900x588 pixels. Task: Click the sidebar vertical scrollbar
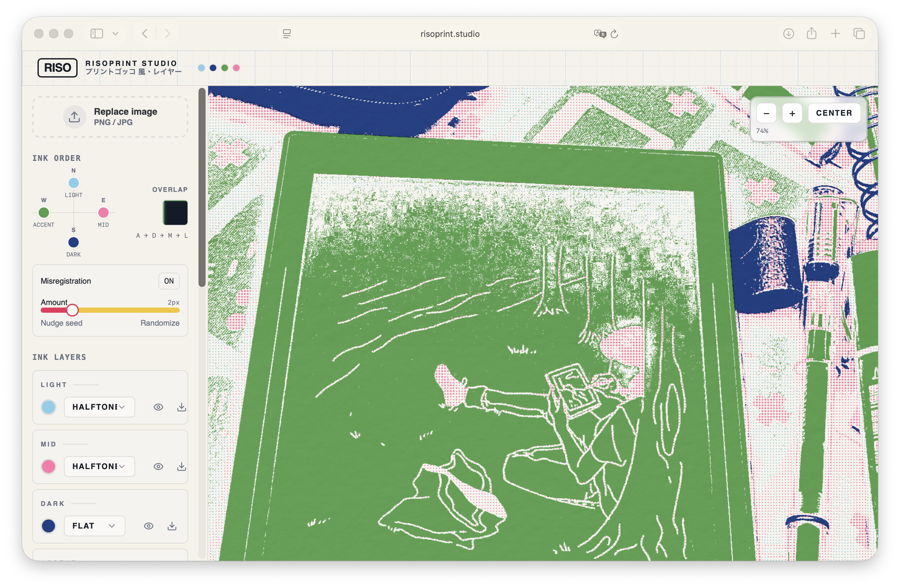pyautogui.click(x=202, y=188)
